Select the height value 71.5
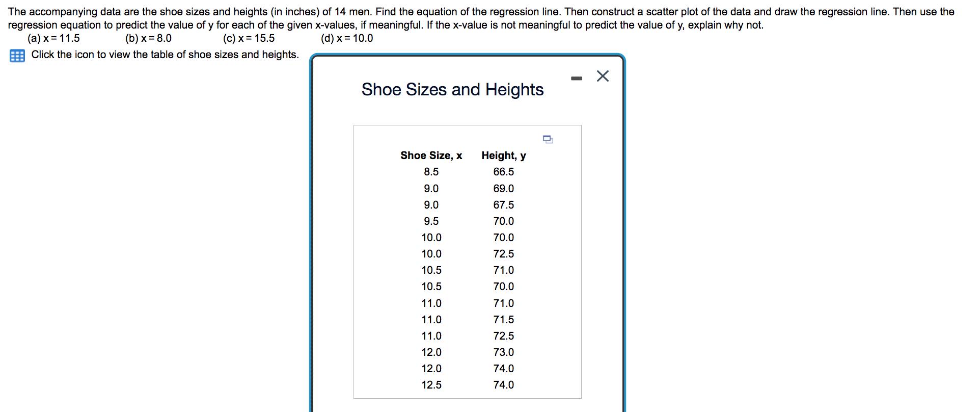The height and width of the screenshot is (412, 980). pyautogui.click(x=503, y=319)
